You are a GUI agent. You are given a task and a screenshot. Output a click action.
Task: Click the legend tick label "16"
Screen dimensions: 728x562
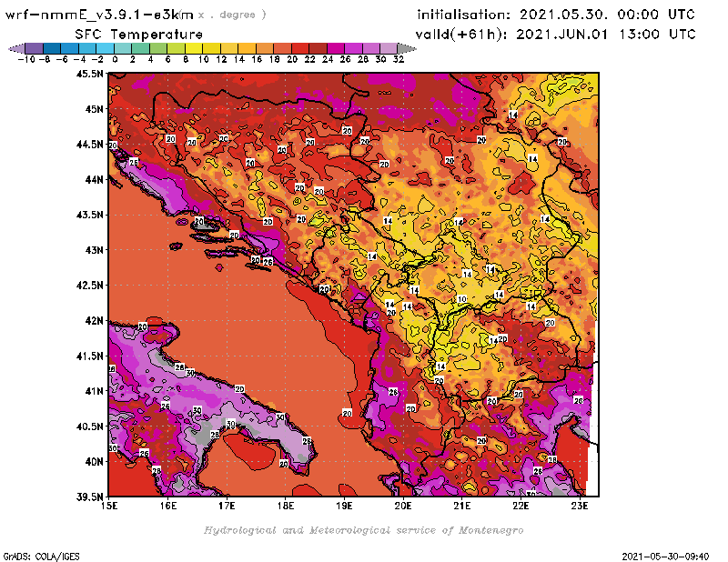(x=257, y=59)
